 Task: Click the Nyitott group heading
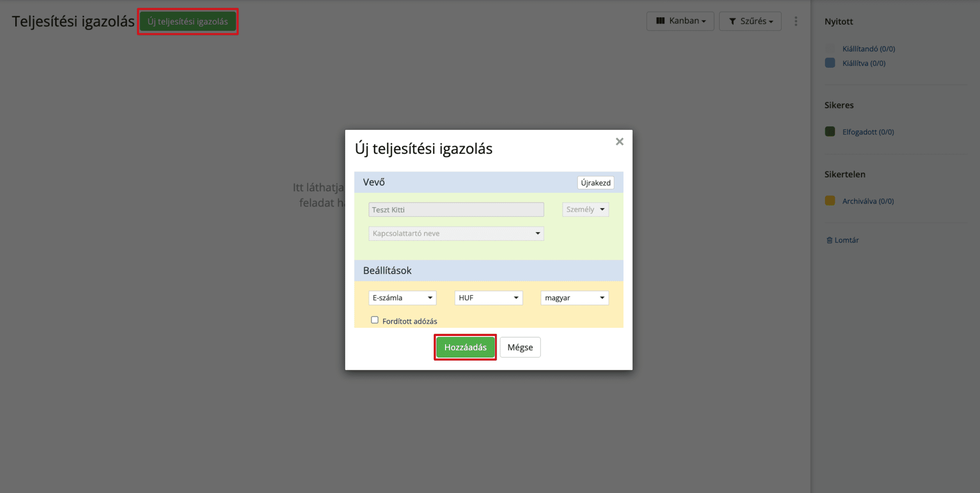click(x=838, y=21)
